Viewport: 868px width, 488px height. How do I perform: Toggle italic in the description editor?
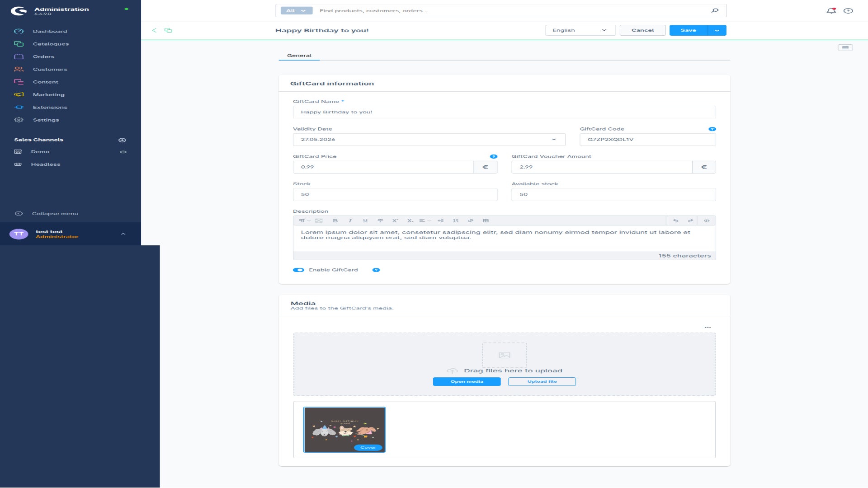click(350, 221)
